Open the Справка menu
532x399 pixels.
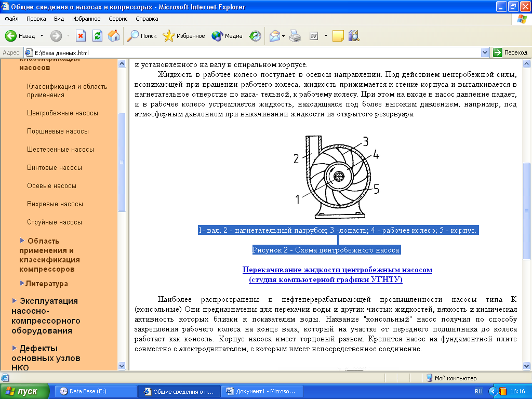click(147, 19)
